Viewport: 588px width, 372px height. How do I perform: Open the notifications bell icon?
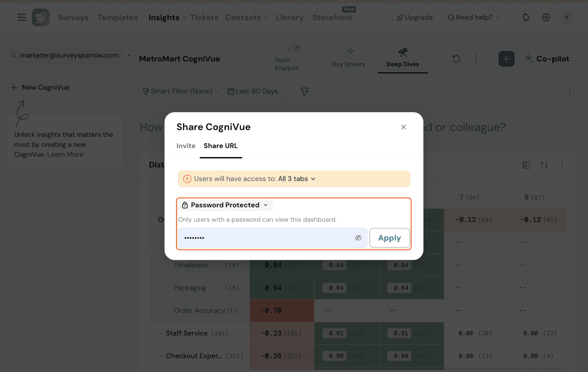point(526,17)
